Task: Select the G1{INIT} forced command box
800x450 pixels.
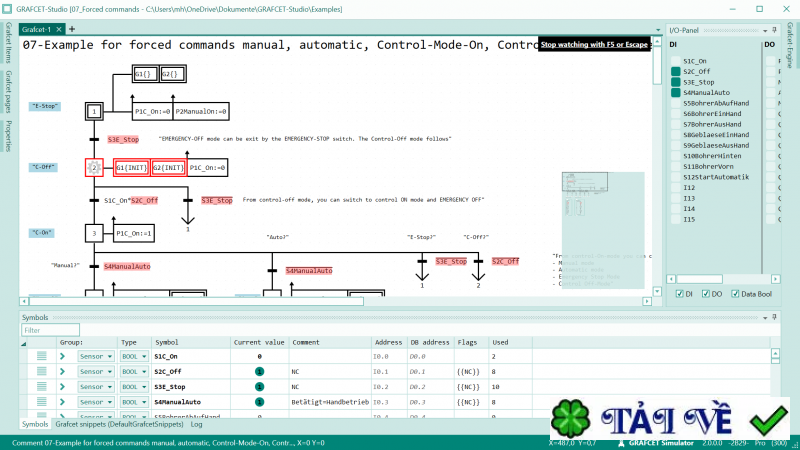Action: [132, 167]
